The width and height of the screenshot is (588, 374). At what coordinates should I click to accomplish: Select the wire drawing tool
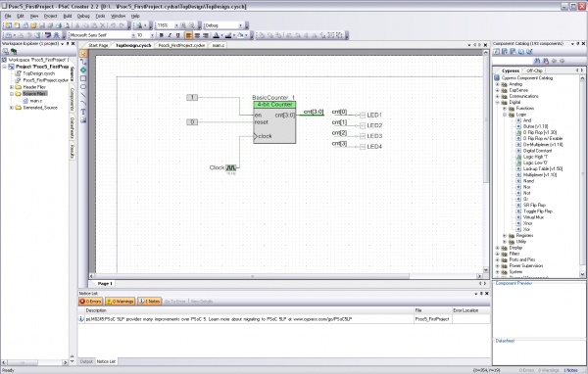83,62
